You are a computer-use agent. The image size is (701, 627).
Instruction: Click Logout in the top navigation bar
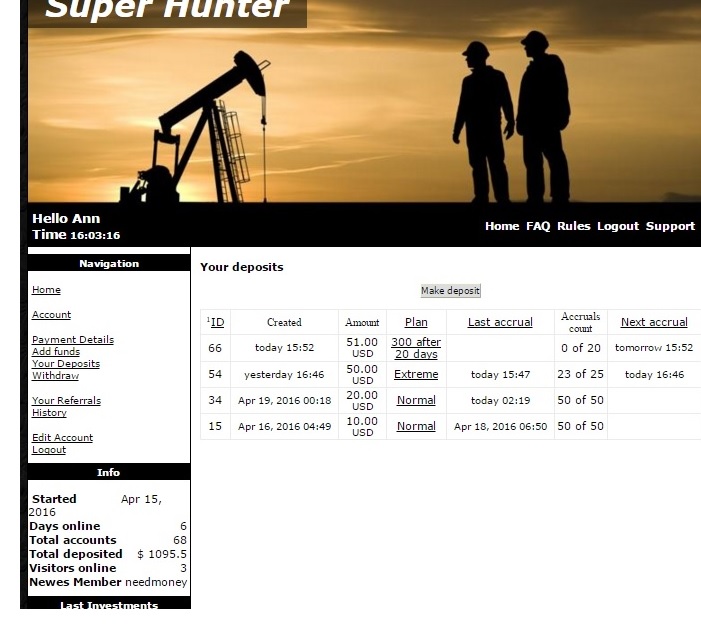[617, 226]
